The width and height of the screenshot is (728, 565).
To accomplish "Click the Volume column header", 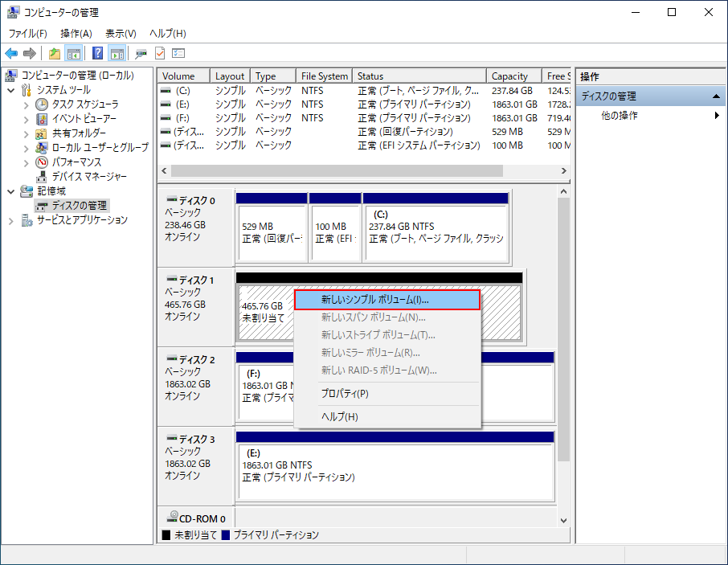I will 184,76.
